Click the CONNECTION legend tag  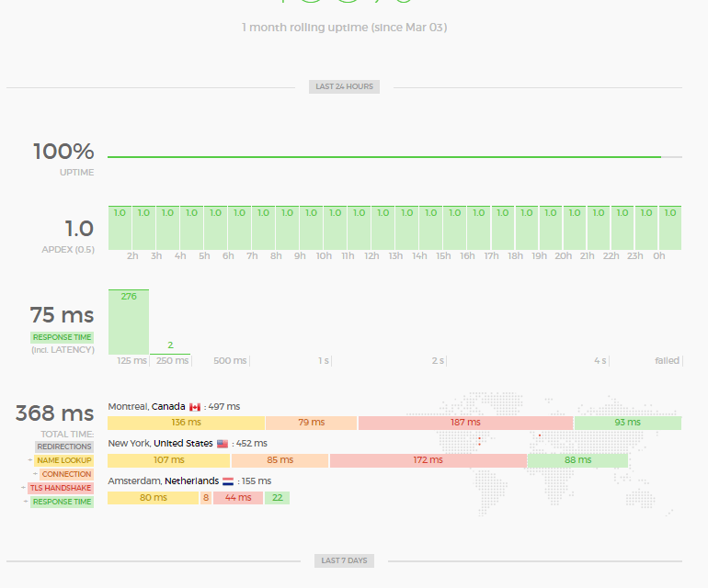point(66,474)
